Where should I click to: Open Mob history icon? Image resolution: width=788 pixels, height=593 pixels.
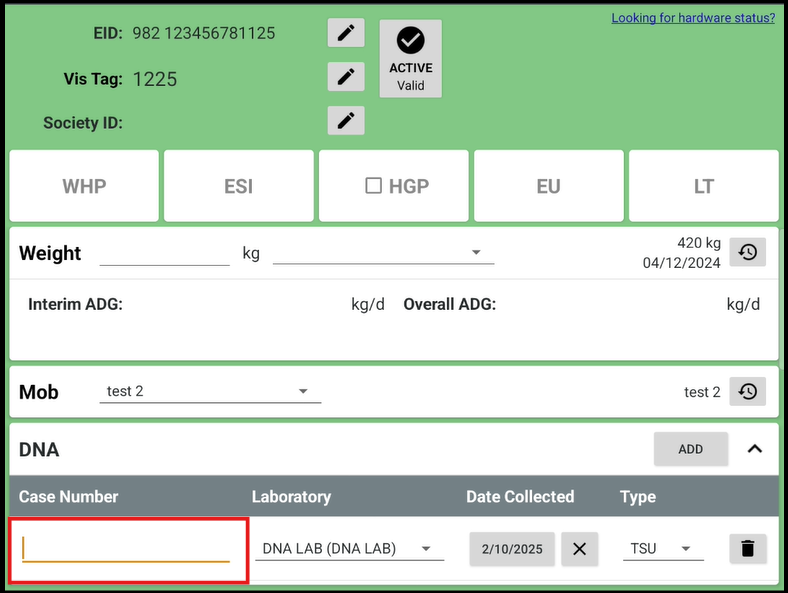click(747, 392)
